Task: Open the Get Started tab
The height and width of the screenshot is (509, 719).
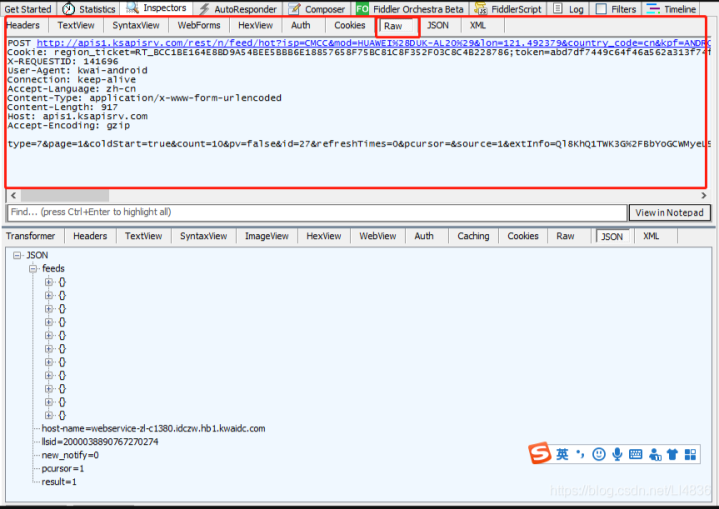Action: coord(28,9)
